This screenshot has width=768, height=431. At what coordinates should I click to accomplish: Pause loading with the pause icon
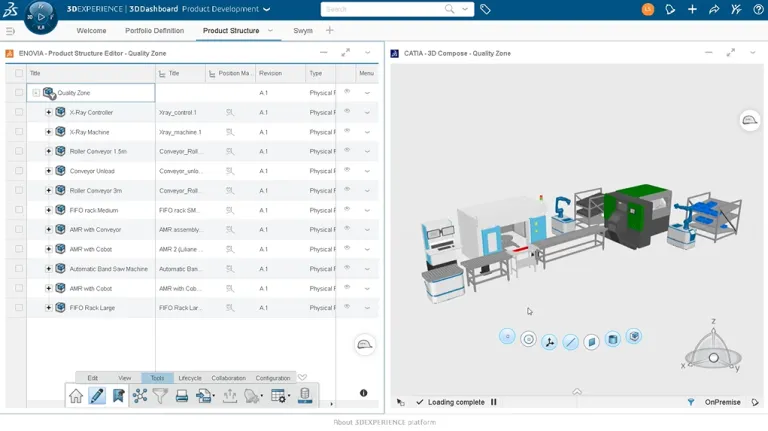(494, 402)
